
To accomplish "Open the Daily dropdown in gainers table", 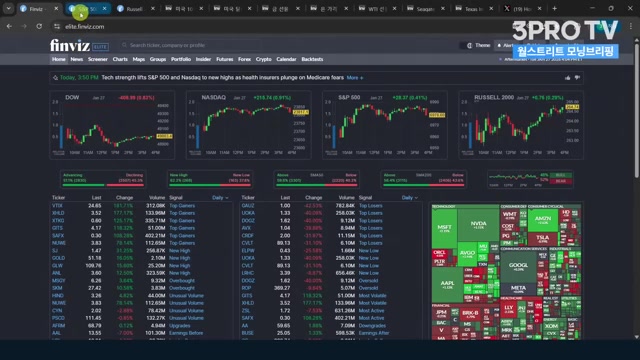I will tap(220, 198).
